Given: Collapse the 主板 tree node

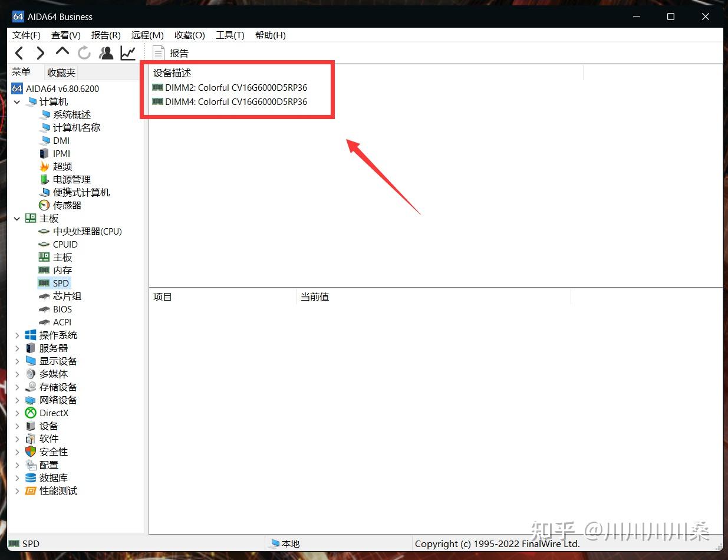Looking at the screenshot, I should click(17, 218).
